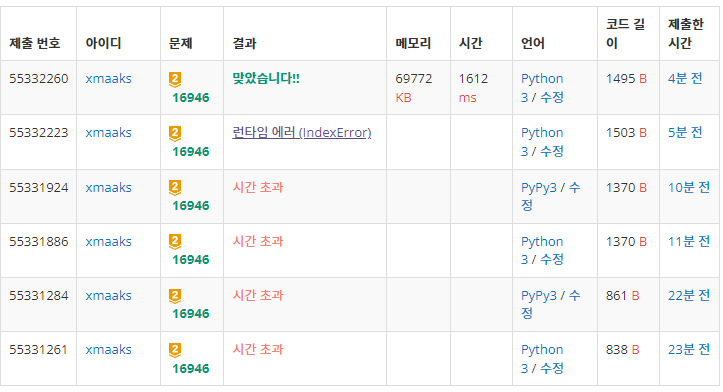The height and width of the screenshot is (392, 723).
Task: Click gold tier badge in submission 55332223 row
Action: (x=175, y=133)
